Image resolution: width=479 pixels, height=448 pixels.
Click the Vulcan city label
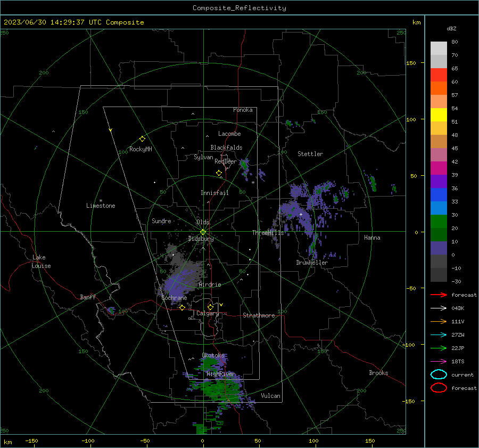click(x=270, y=396)
